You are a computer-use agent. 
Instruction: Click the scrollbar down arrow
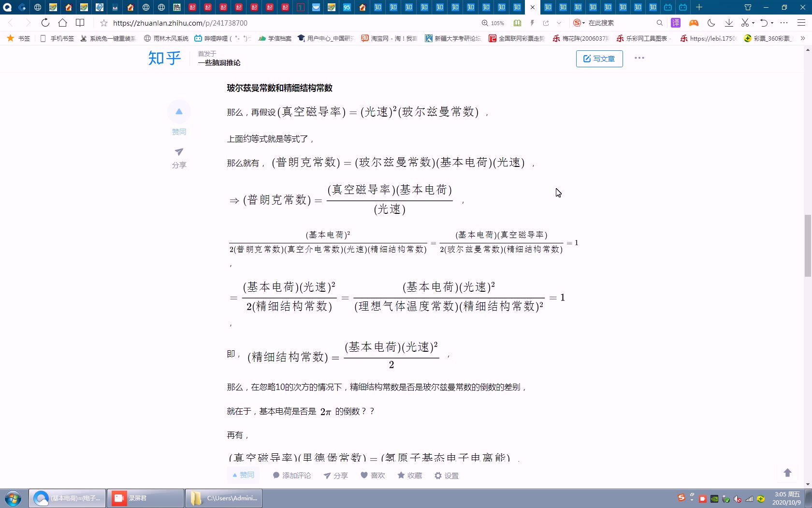[808, 484]
